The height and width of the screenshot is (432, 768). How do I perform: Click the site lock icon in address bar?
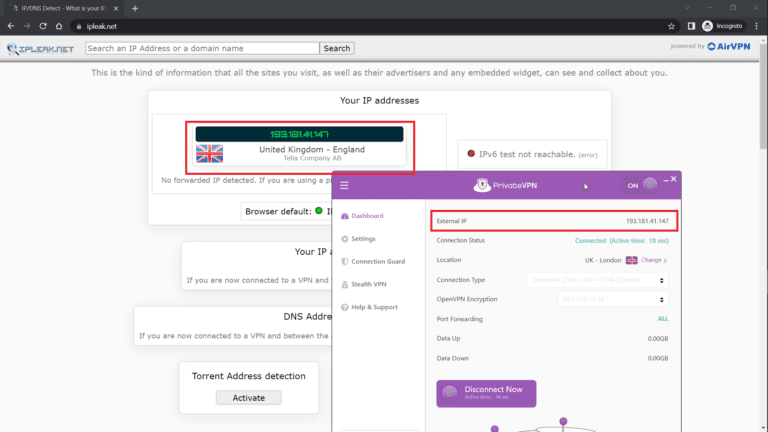click(79, 26)
